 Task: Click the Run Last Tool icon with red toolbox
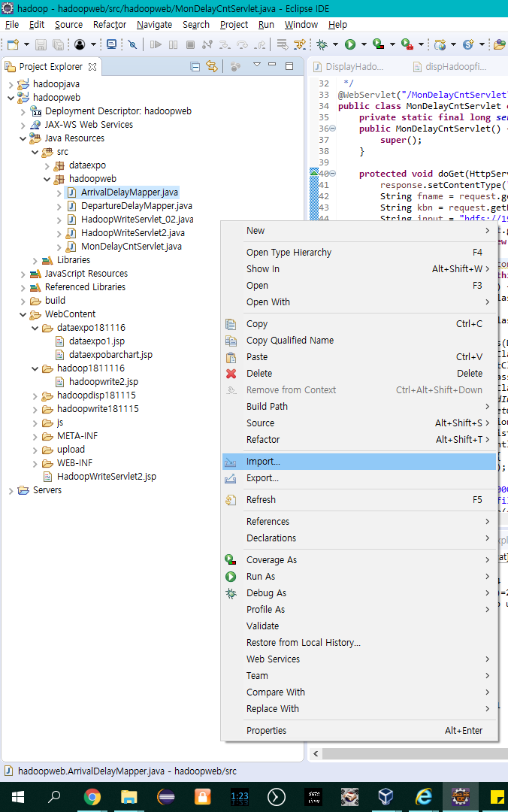407,44
